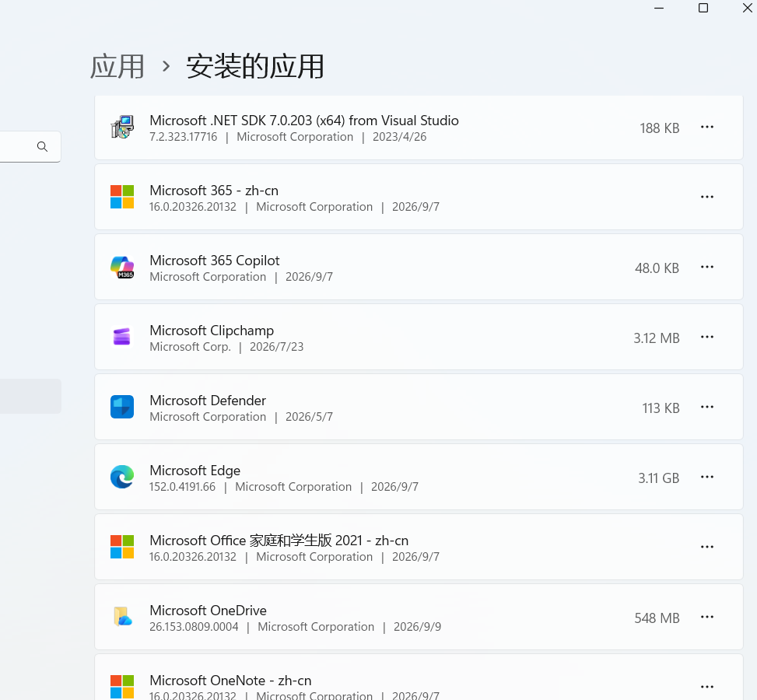Open more options for Microsoft .NET SDK
This screenshot has height=700, width=757.
707,127
